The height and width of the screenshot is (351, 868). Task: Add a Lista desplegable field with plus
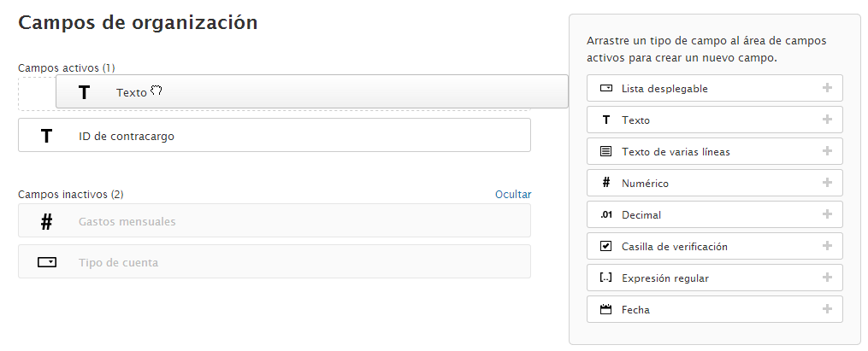[x=827, y=88]
